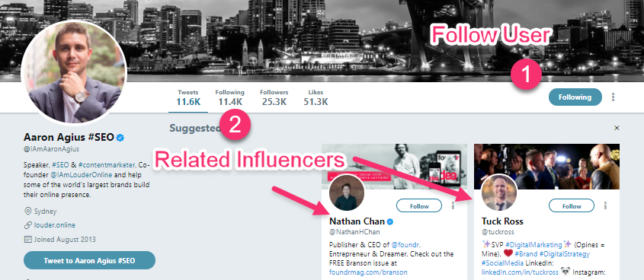The width and height of the screenshot is (644, 280).
Task: Open more options next to Following button
Action: coord(614,97)
